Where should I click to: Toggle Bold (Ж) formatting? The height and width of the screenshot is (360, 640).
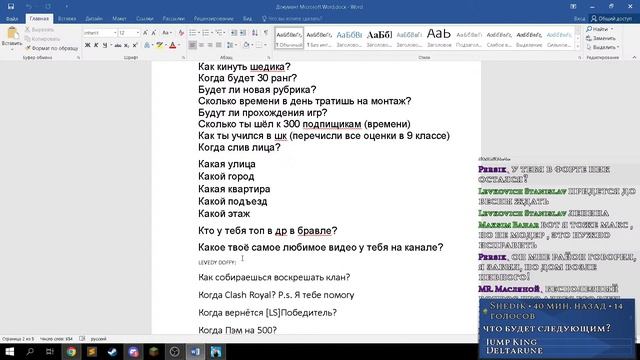[87, 45]
